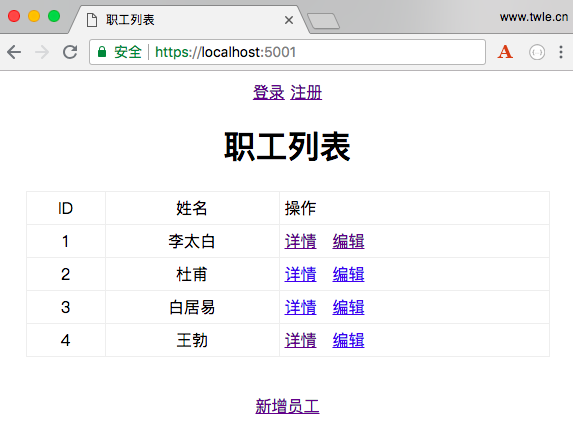Reload the page with the refresh icon
The width and height of the screenshot is (573, 435).
[x=70, y=52]
